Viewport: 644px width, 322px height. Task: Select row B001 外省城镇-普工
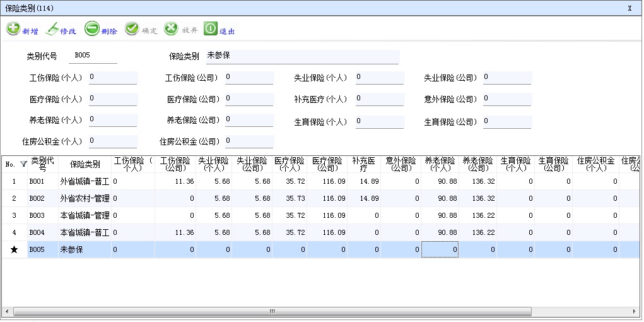point(84,182)
